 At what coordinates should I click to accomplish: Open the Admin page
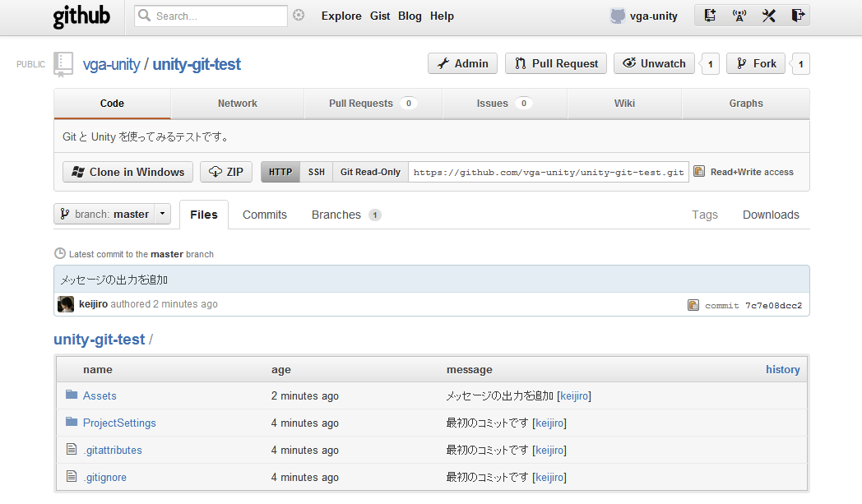tap(462, 64)
